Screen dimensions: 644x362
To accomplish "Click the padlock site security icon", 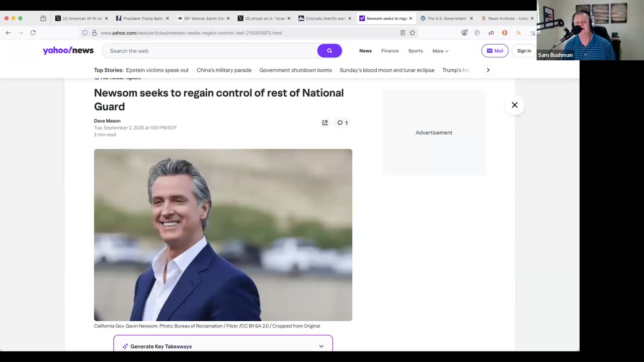I will (94, 33).
